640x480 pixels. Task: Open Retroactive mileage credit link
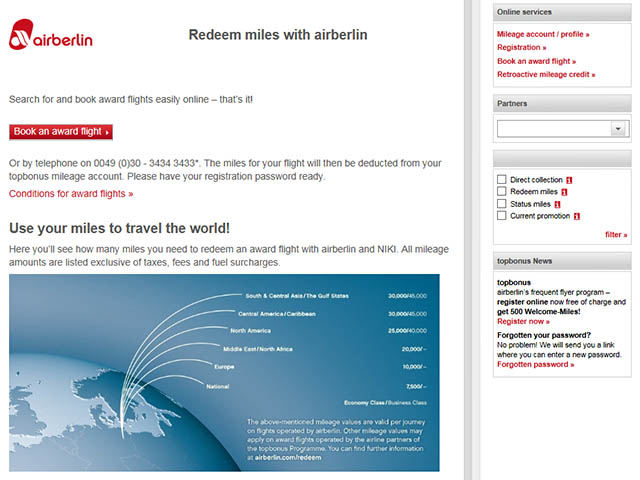point(546,74)
